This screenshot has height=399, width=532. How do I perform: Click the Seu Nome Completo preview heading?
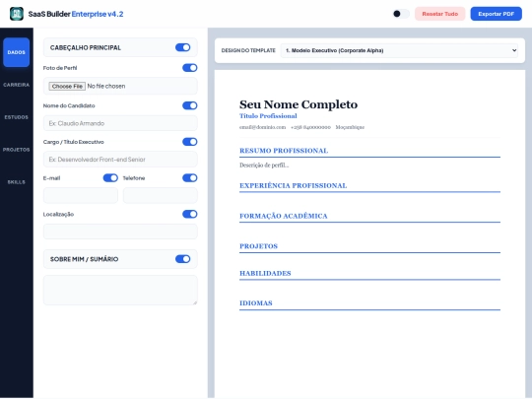tap(299, 104)
